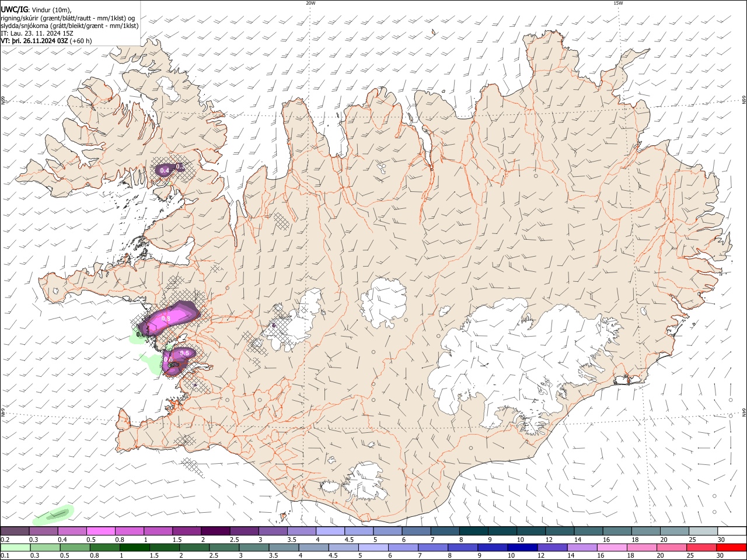Click the "slydda/snjókoma" legend description line

click(69, 26)
